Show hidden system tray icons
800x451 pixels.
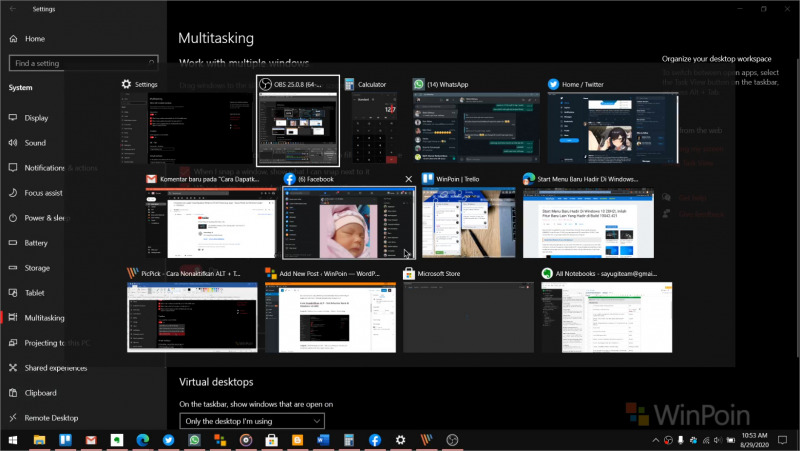click(656, 440)
